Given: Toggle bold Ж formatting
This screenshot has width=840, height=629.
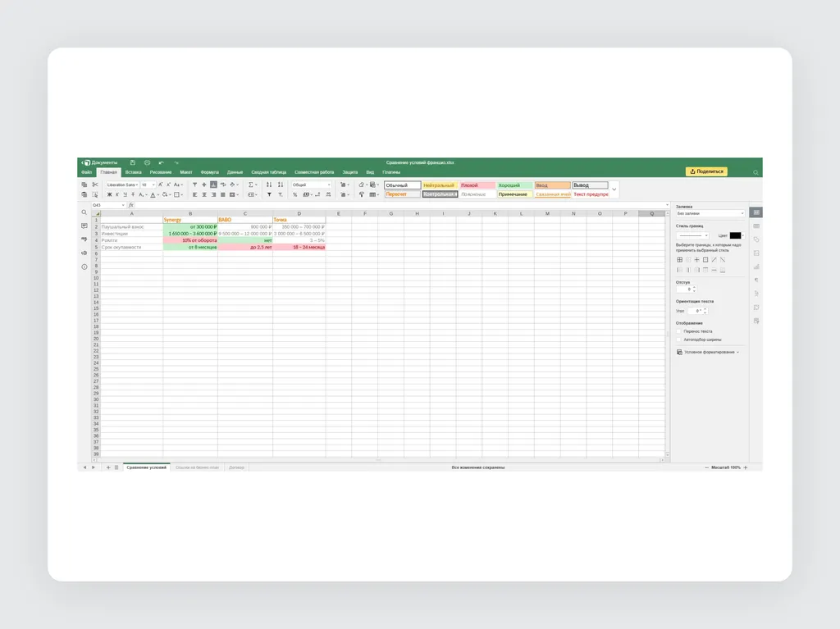Looking at the screenshot, I should (x=109, y=194).
